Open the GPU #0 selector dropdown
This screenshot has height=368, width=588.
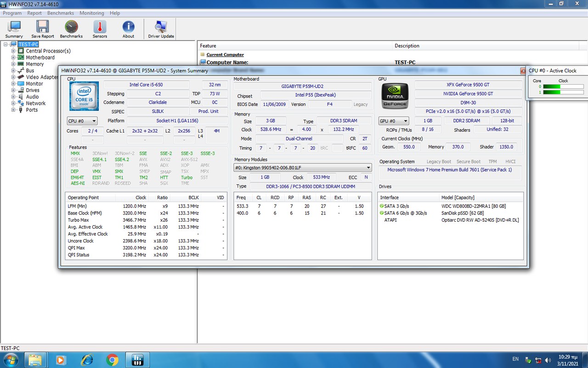[x=394, y=121]
